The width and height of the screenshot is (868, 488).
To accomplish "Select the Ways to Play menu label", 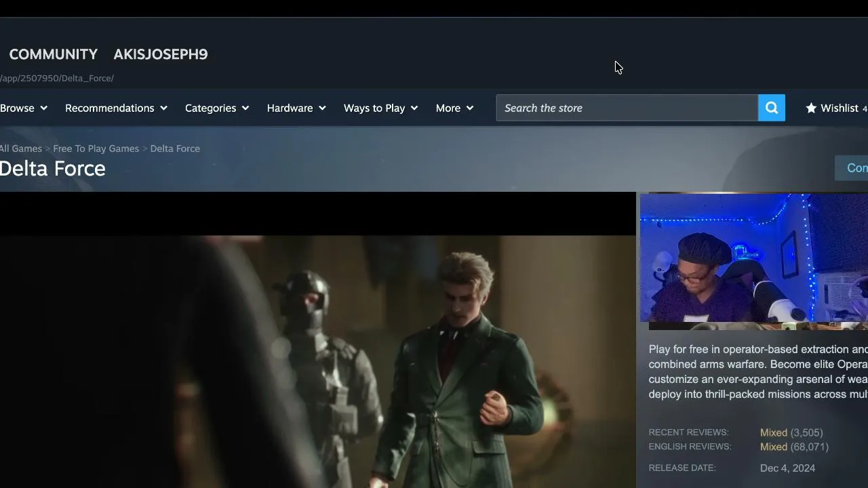I will [x=374, y=108].
